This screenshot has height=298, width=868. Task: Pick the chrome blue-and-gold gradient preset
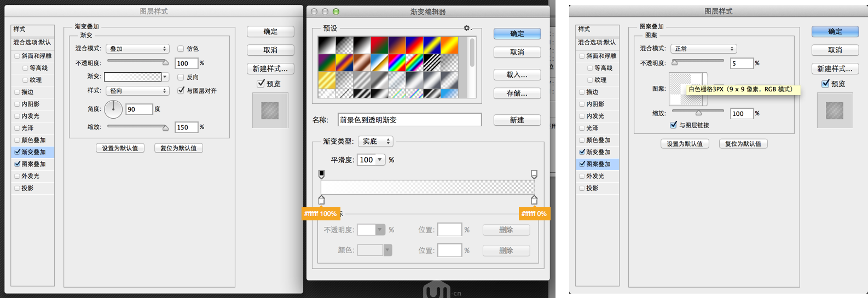(379, 62)
